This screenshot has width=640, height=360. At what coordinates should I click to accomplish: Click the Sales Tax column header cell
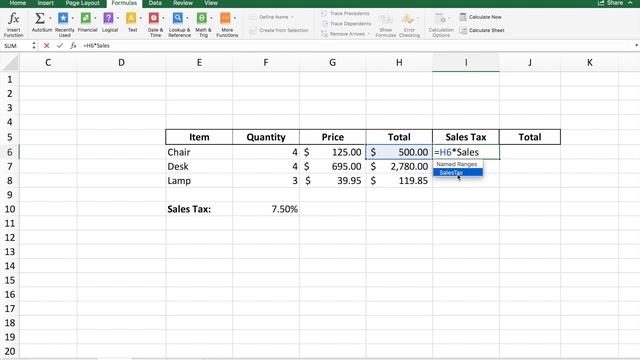point(466,137)
